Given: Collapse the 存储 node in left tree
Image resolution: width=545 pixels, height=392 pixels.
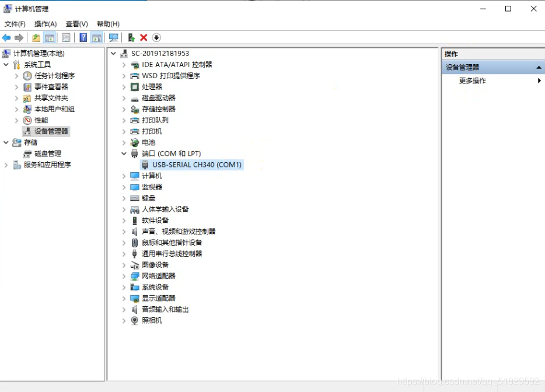Looking at the screenshot, I should tap(6, 142).
